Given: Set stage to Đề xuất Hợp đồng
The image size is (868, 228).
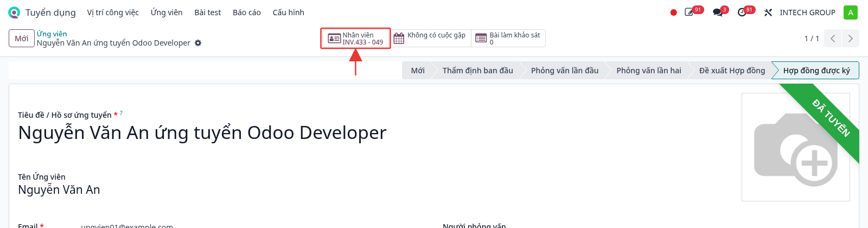Looking at the screenshot, I should pyautogui.click(x=732, y=71).
